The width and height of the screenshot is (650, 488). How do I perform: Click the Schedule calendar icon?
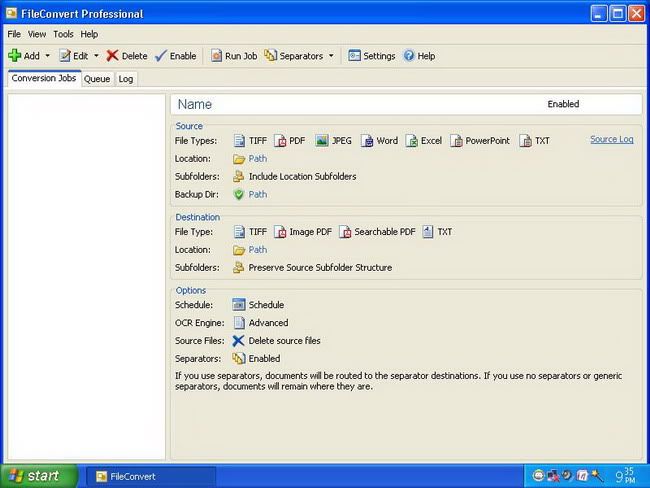pos(239,305)
